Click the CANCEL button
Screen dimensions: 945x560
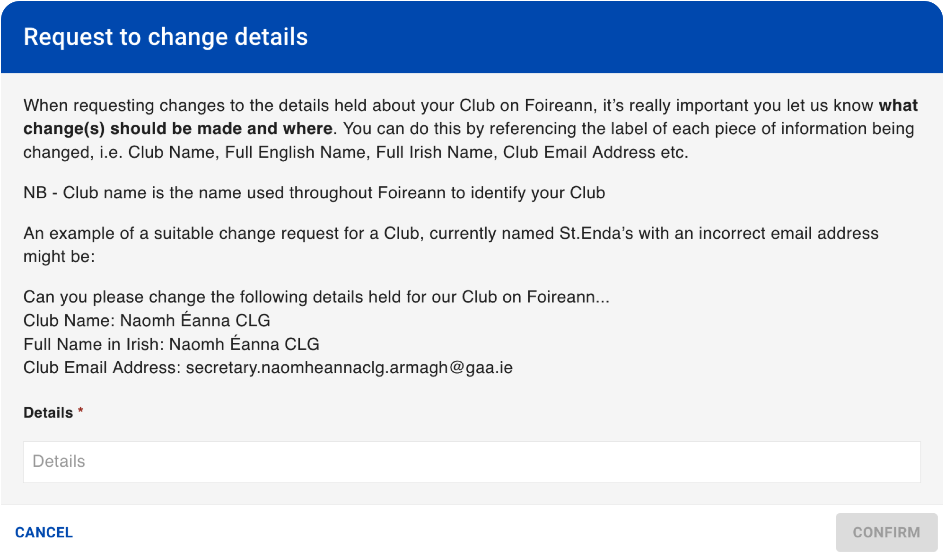tap(44, 533)
